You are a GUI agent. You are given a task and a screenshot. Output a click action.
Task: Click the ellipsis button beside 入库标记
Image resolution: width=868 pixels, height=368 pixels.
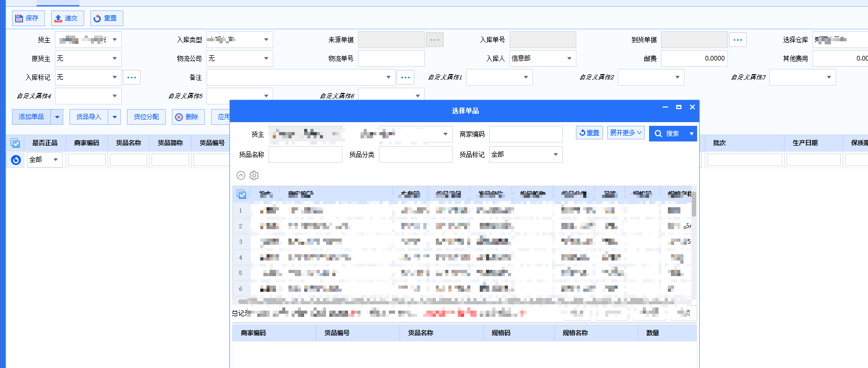click(132, 77)
